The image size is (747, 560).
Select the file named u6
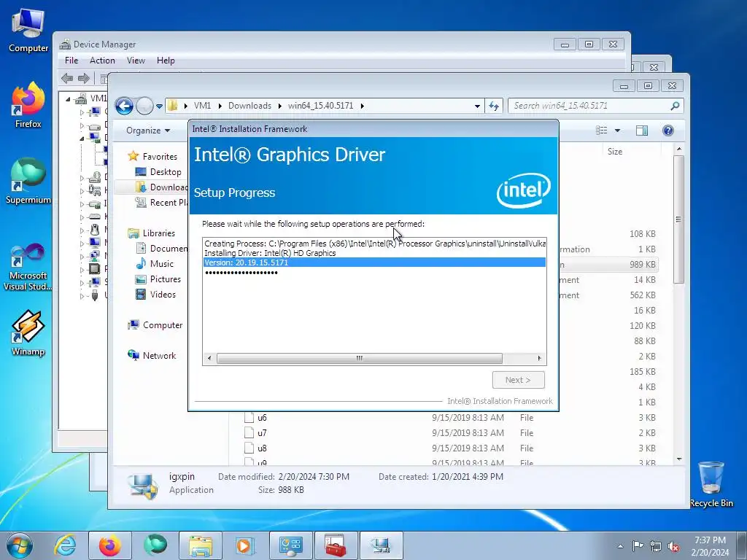click(x=262, y=418)
